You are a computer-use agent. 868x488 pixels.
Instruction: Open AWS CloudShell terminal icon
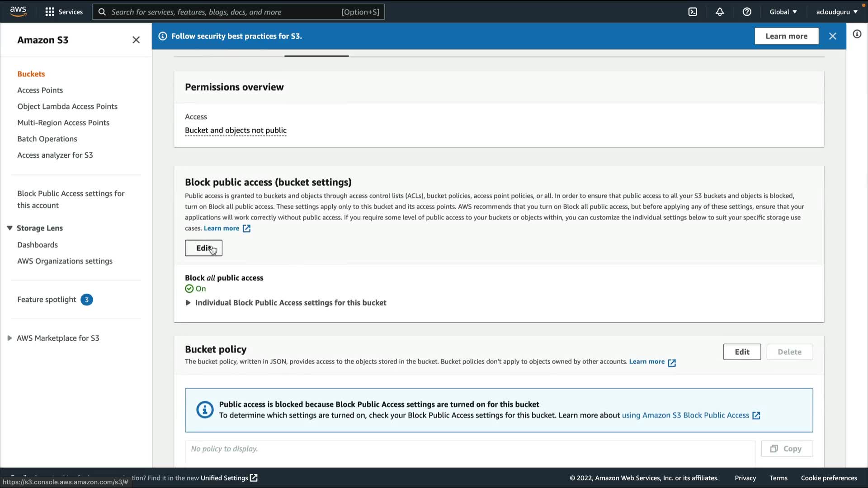click(693, 12)
